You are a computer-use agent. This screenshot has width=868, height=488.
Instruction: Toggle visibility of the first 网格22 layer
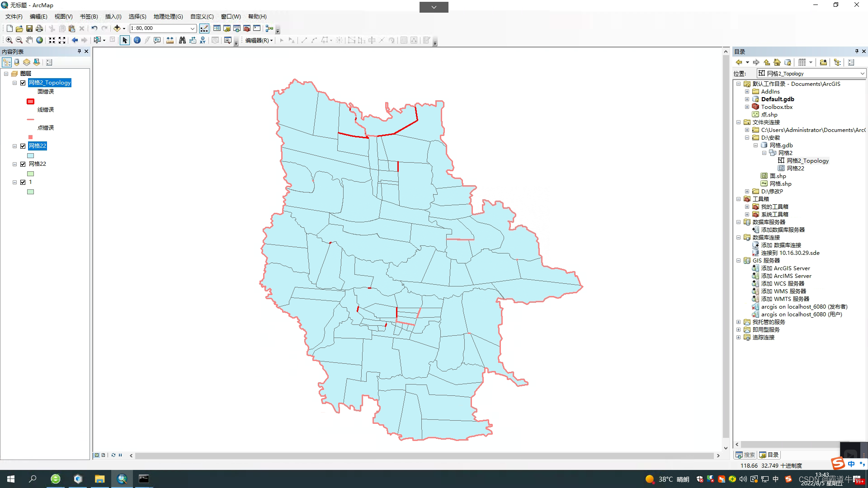[x=23, y=146]
